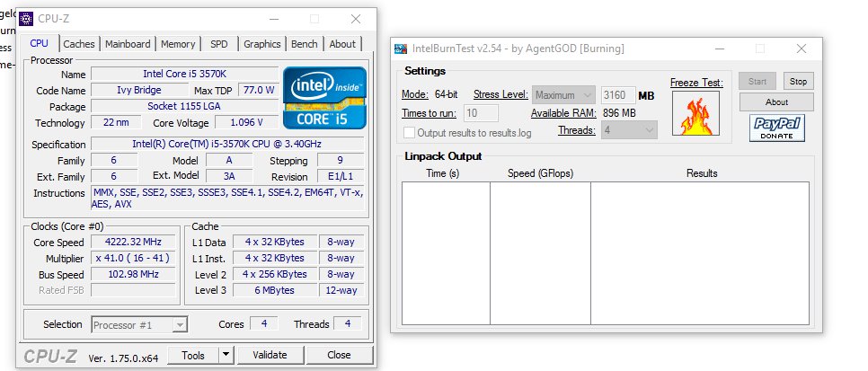Image resolution: width=868 pixels, height=371 pixels.
Task: Click the x 41.0 multiplier value
Action: point(133,258)
